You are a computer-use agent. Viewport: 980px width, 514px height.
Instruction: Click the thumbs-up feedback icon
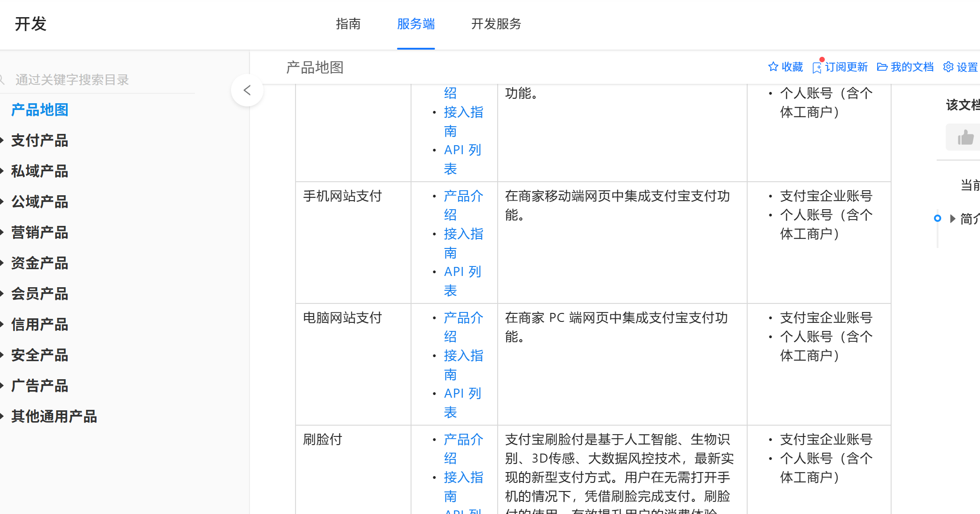pos(966,138)
